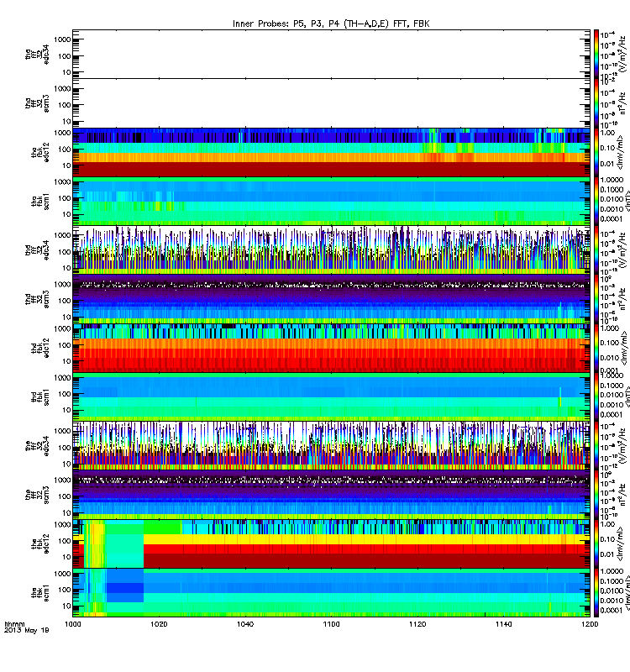Click the 'tha fbk edc12' panel label
630x672 pixels.
[x=40, y=152]
